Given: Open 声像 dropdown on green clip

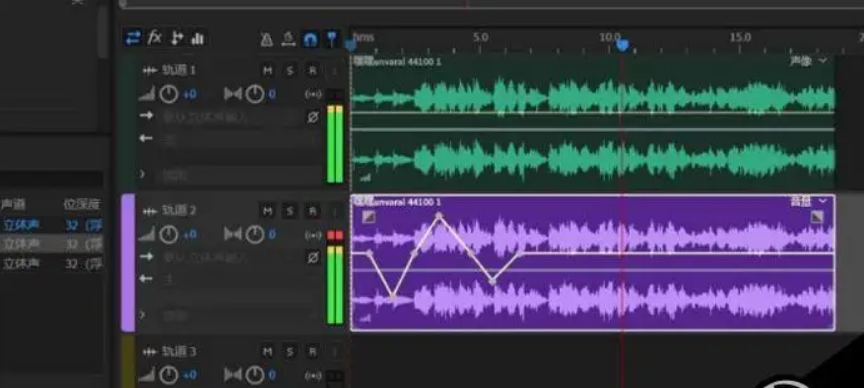Looking at the screenshot, I should coord(809,61).
